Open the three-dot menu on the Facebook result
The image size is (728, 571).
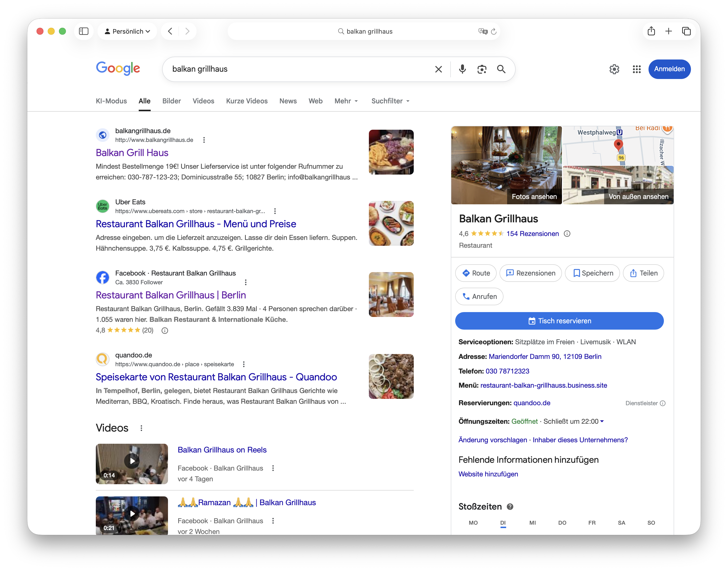246,282
